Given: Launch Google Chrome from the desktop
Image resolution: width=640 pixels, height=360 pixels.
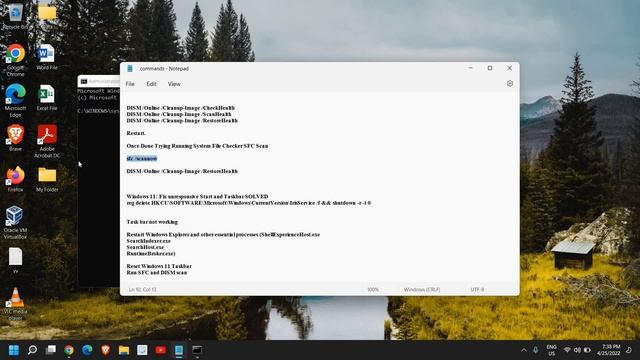Looking at the screenshot, I should pos(16,60).
